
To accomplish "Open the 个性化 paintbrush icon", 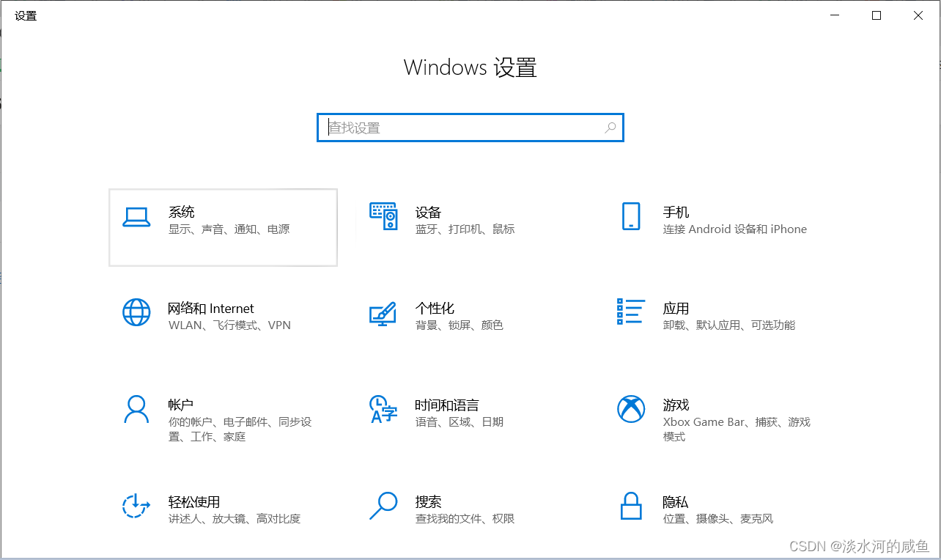I will [x=383, y=313].
